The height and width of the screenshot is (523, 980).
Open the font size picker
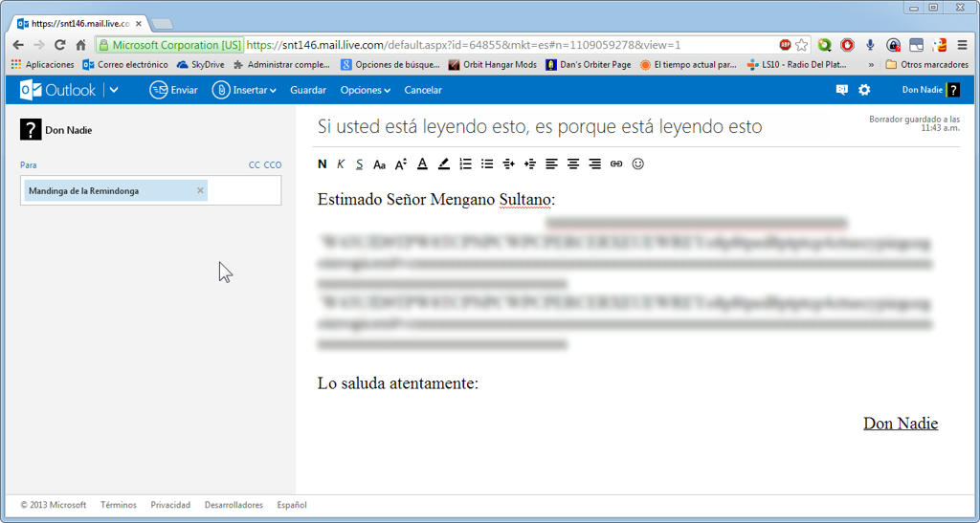(x=401, y=164)
